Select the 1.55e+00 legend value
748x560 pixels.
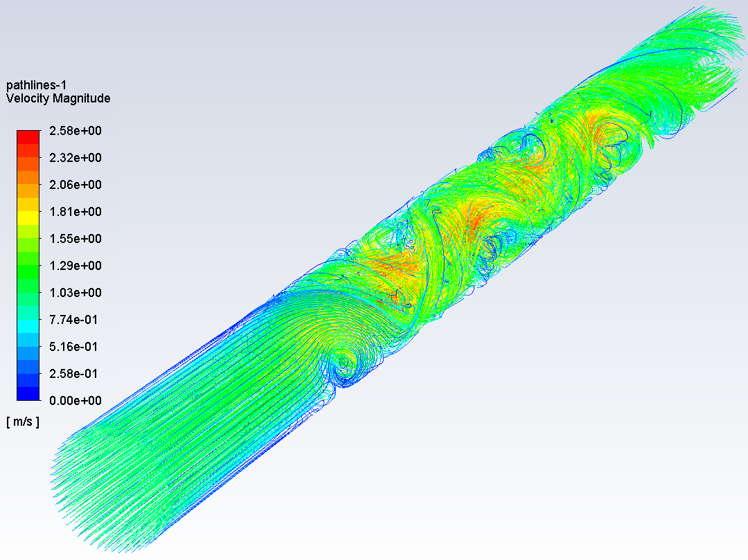click(x=75, y=238)
